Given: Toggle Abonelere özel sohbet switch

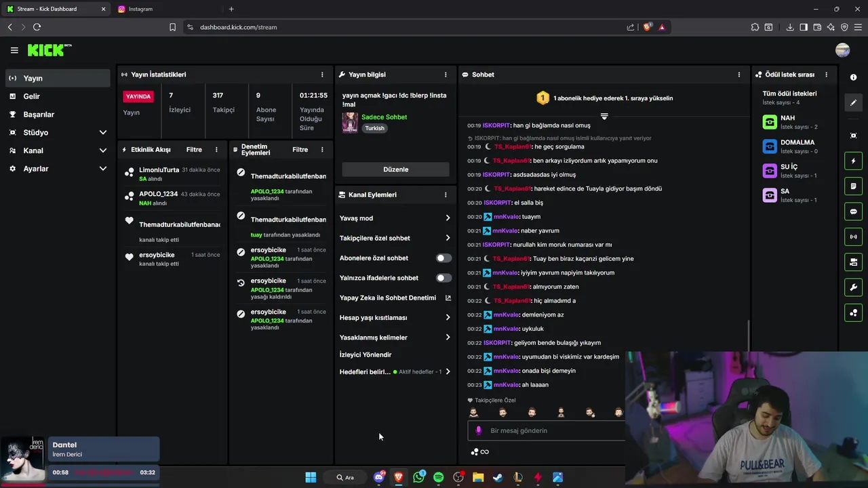Looking at the screenshot, I should point(443,258).
